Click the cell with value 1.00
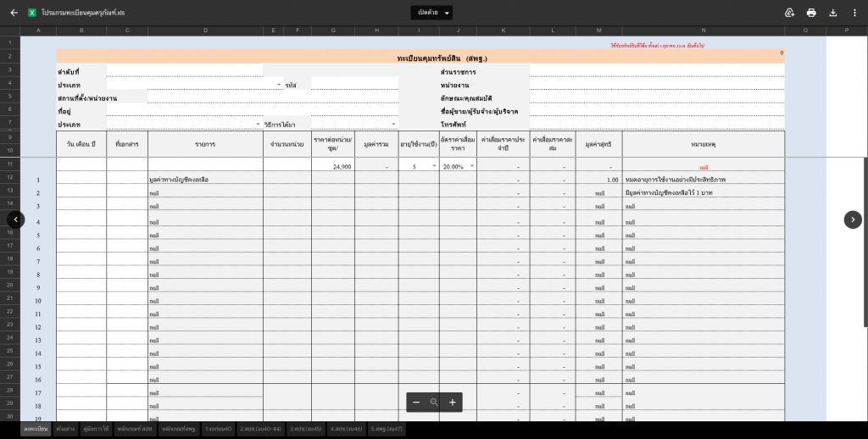This screenshot has height=439, width=868. coord(599,180)
